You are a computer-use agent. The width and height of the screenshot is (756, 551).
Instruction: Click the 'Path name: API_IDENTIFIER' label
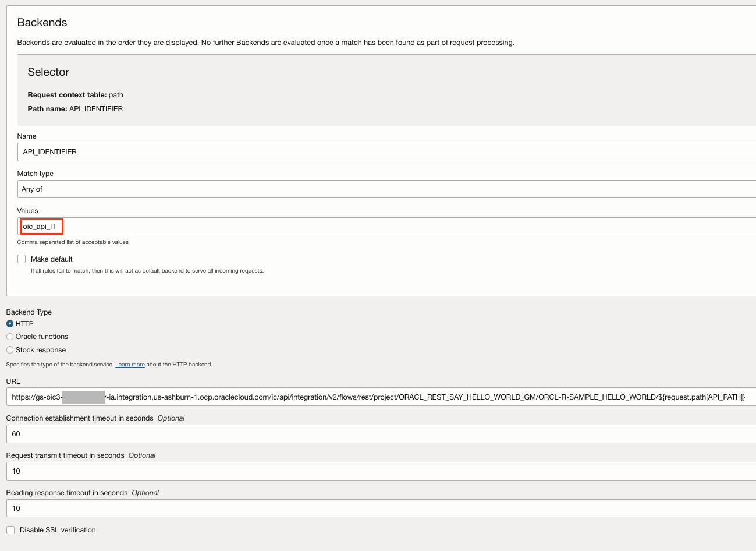75,108
